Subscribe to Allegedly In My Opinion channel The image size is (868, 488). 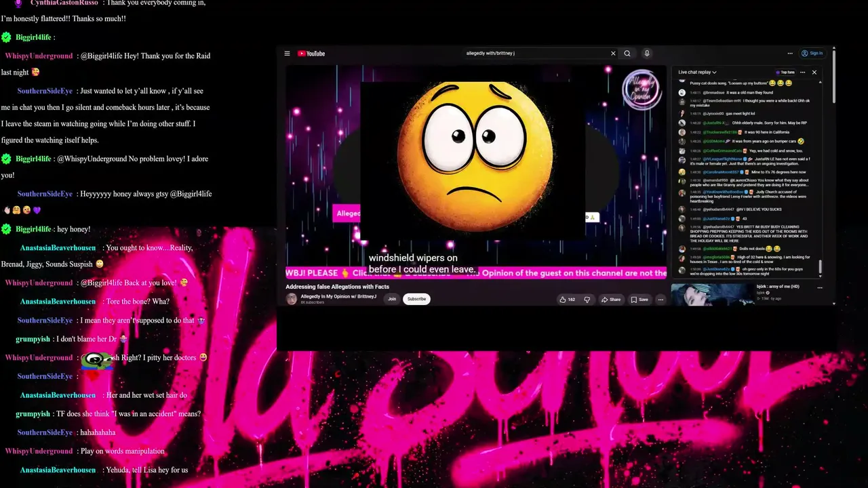[416, 299]
